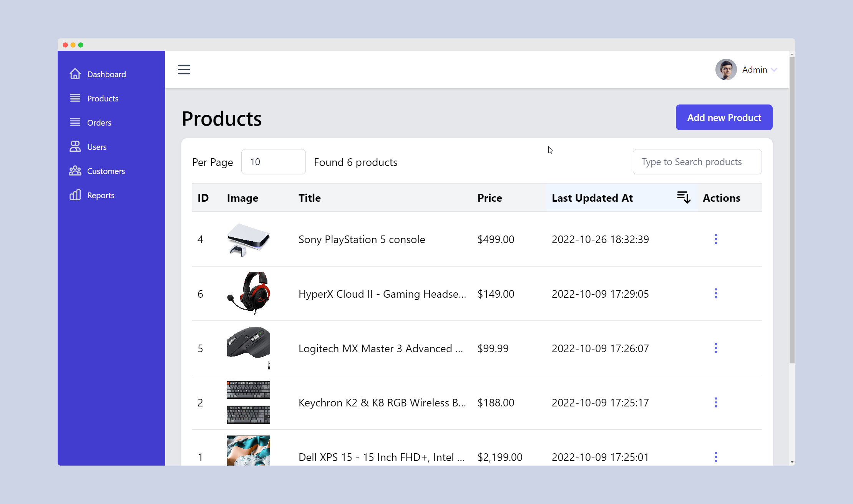
Task: Click the Products page heading
Action: coord(222,118)
